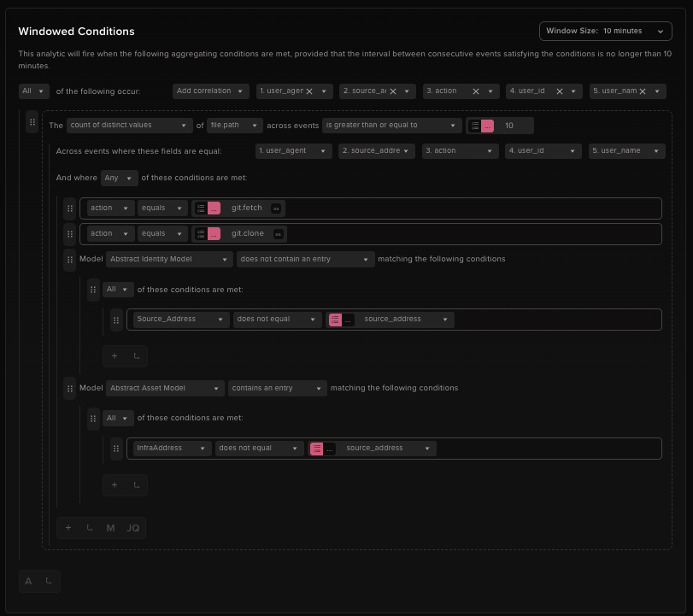
Task: Click the drag handle beside Abstract Asset Model
Action: [x=70, y=388]
